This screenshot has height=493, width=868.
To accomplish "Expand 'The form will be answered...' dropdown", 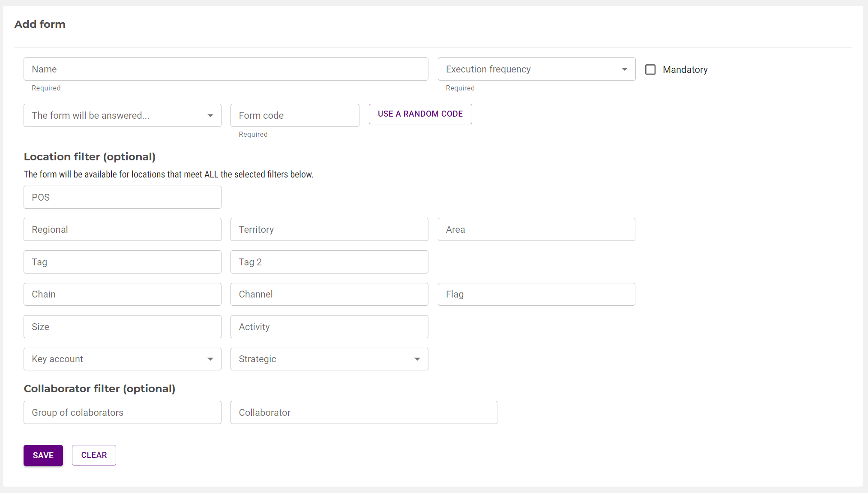I will coord(122,116).
